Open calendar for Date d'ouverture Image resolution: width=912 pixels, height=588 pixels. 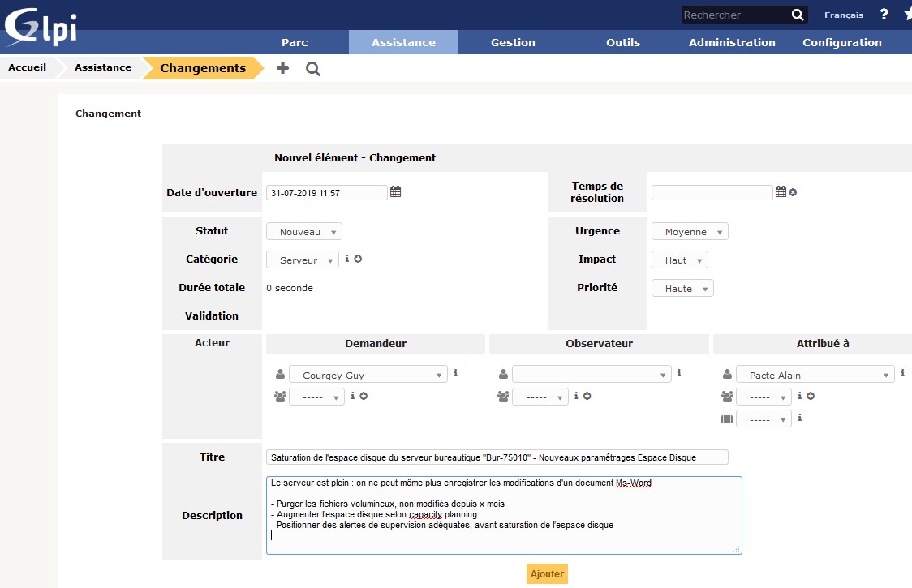coord(395,191)
